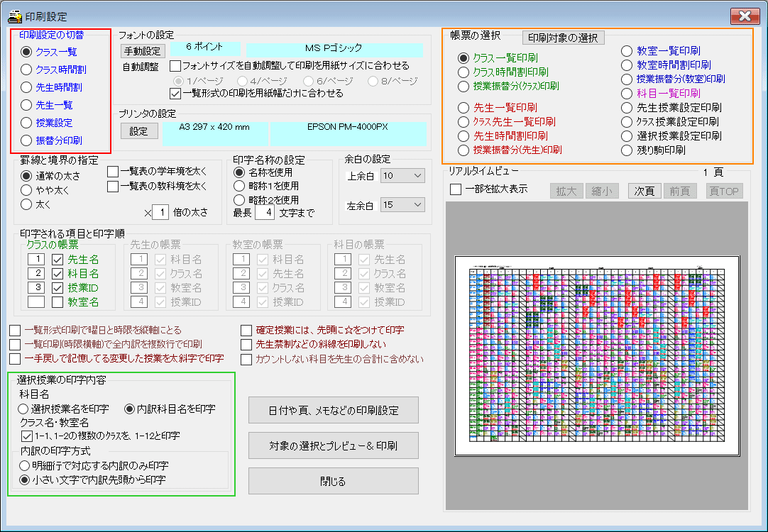Select 略称2を使用 radio
The height and width of the screenshot is (532, 768).
[239, 200]
